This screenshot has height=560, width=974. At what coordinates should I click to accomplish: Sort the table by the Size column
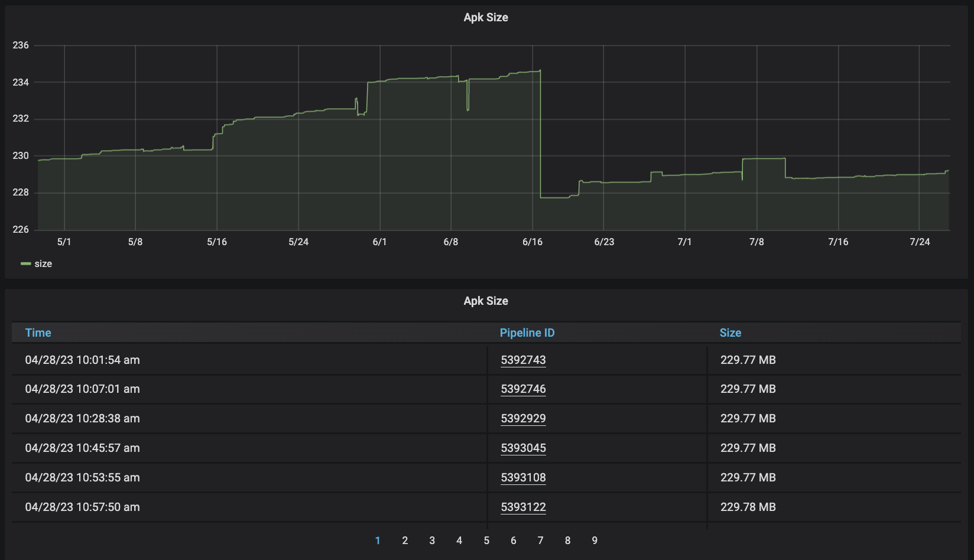tap(730, 333)
